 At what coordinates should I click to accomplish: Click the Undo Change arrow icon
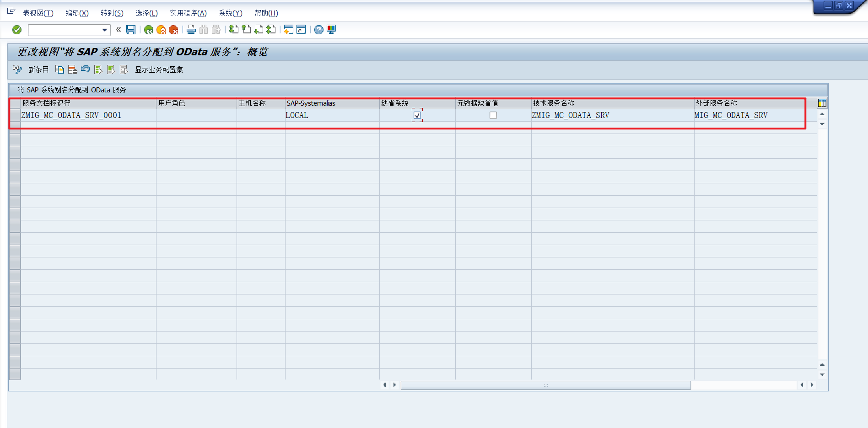tap(85, 70)
